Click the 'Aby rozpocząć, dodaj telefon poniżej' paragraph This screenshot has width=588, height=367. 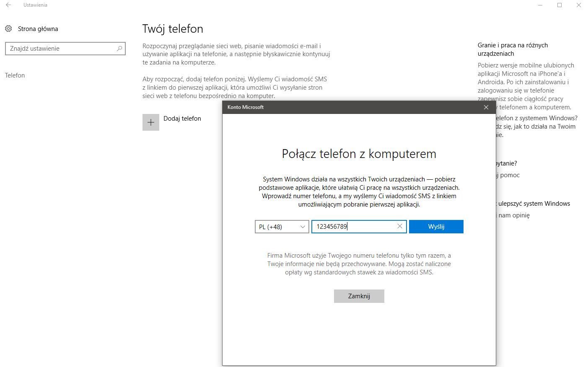coord(235,88)
